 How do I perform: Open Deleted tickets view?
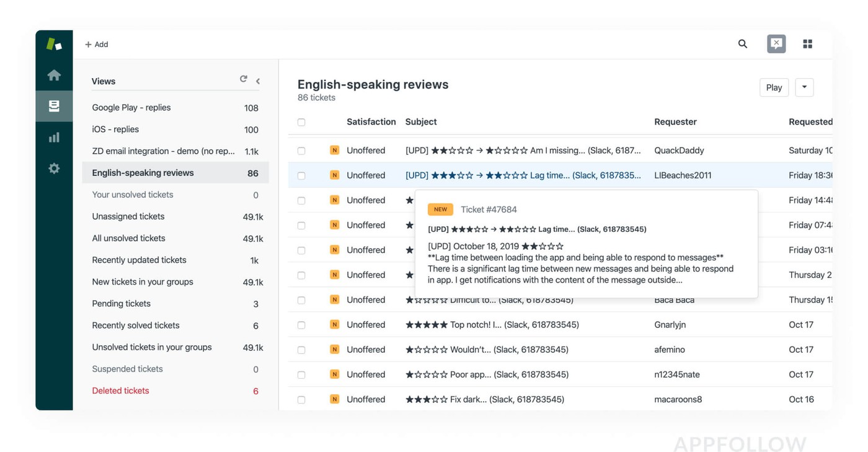pos(175,391)
